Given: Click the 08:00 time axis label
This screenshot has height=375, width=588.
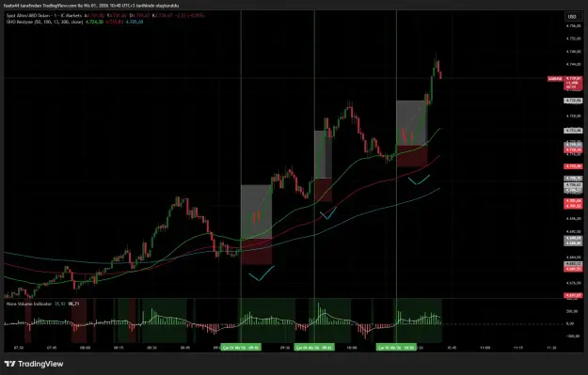Looking at the screenshot, I should click(x=85, y=348).
